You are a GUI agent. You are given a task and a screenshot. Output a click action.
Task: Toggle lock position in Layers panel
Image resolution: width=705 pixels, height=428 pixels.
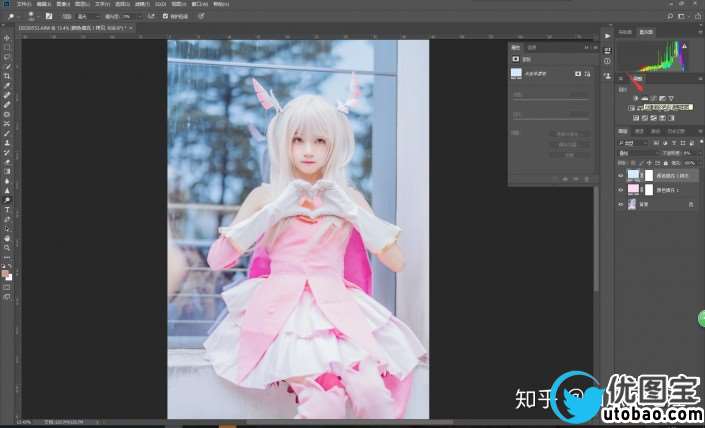pyautogui.click(x=650, y=163)
